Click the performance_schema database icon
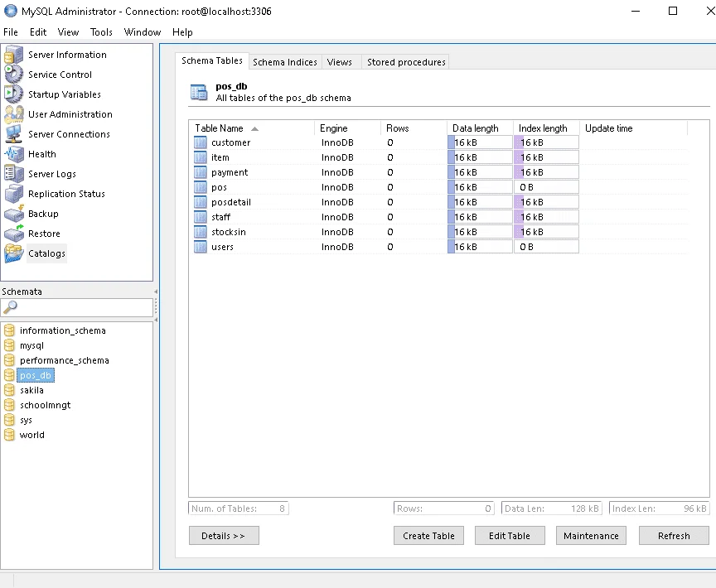 point(9,360)
